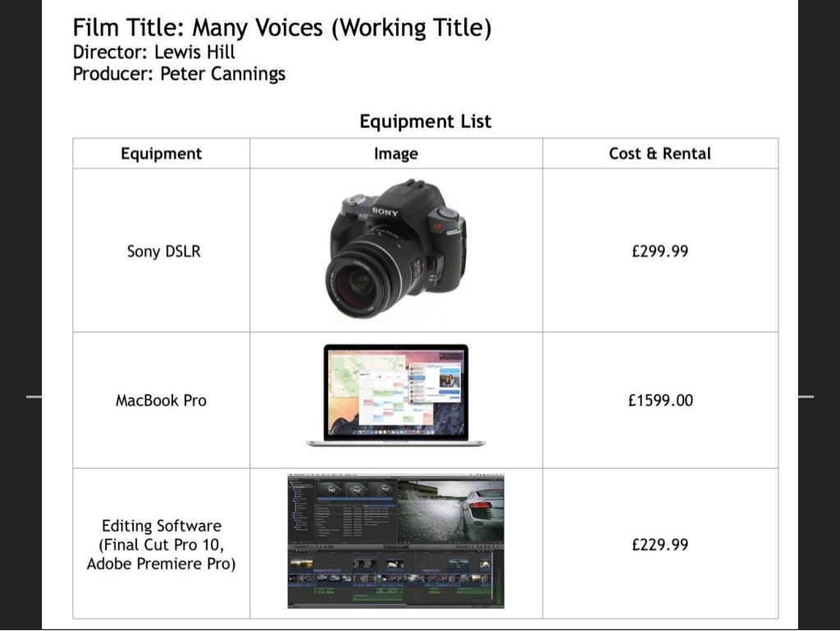Click the £229.99 cost value
This screenshot has height=631, width=840.
(660, 545)
